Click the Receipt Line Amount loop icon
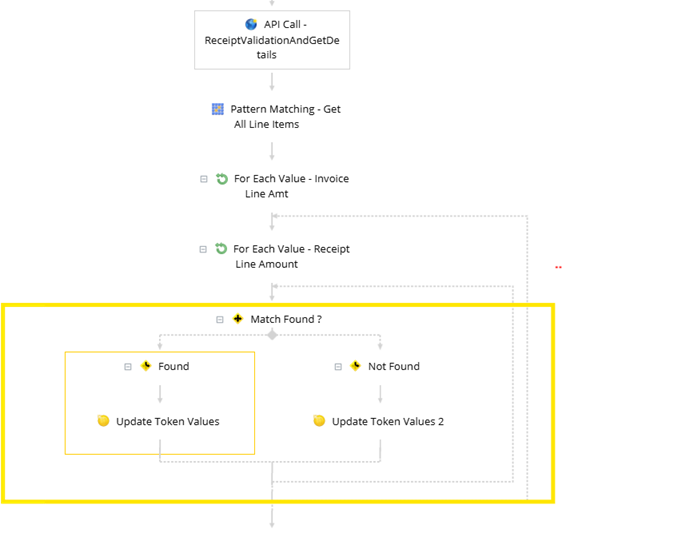Image resolution: width=687 pixels, height=533 pixels. tap(222, 249)
